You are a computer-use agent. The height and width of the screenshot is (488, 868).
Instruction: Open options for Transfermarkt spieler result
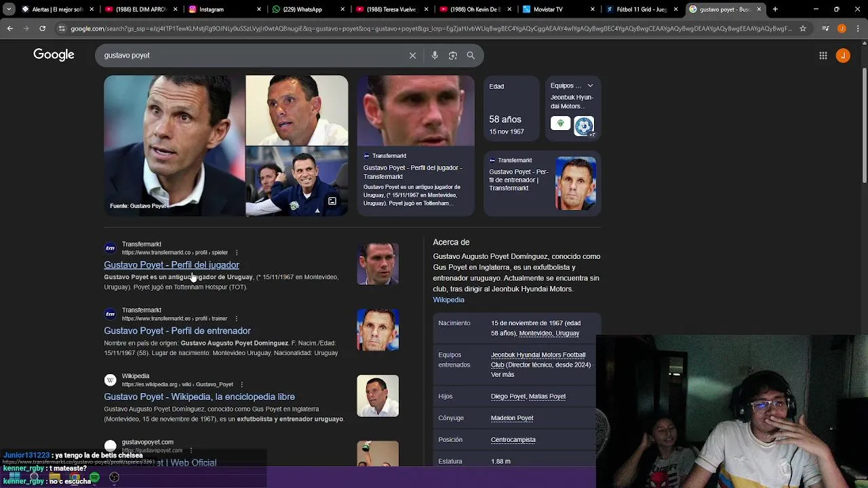click(x=236, y=253)
